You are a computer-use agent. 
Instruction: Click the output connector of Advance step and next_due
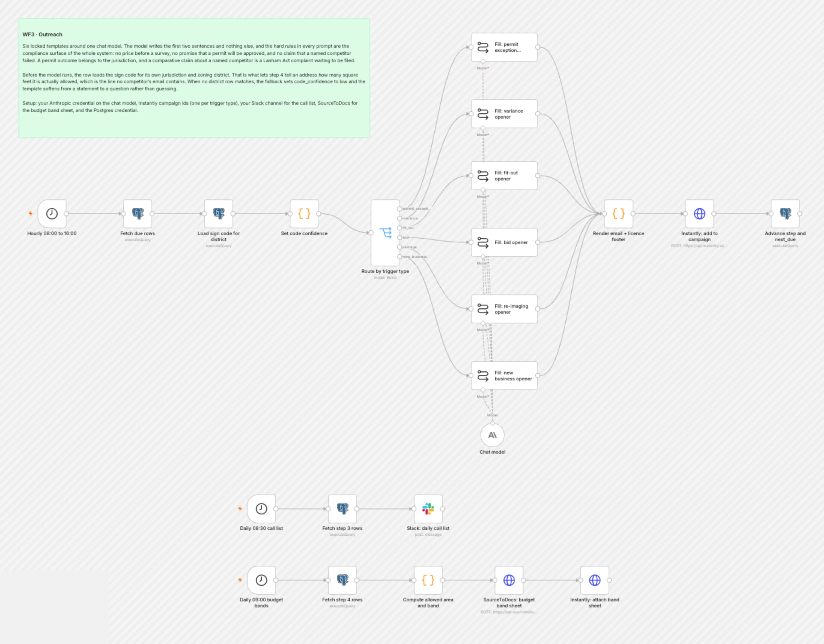(799, 213)
